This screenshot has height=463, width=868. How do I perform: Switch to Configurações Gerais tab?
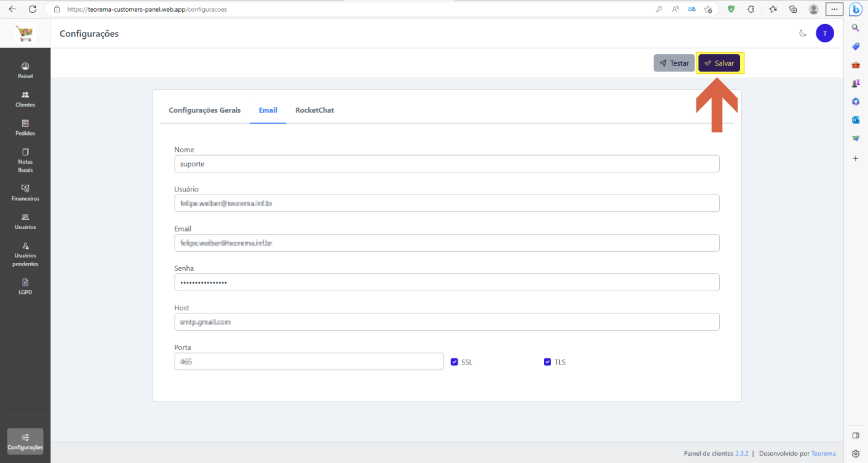tap(205, 110)
